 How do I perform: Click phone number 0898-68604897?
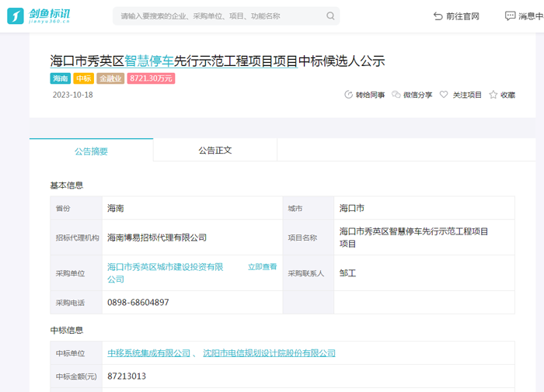(138, 303)
